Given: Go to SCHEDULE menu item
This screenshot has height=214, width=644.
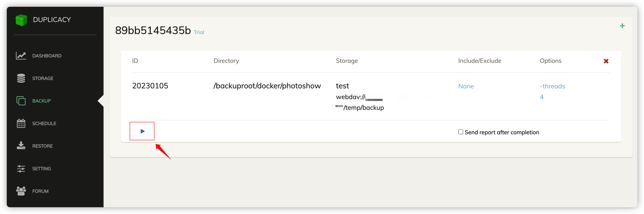Looking at the screenshot, I should tap(44, 123).
